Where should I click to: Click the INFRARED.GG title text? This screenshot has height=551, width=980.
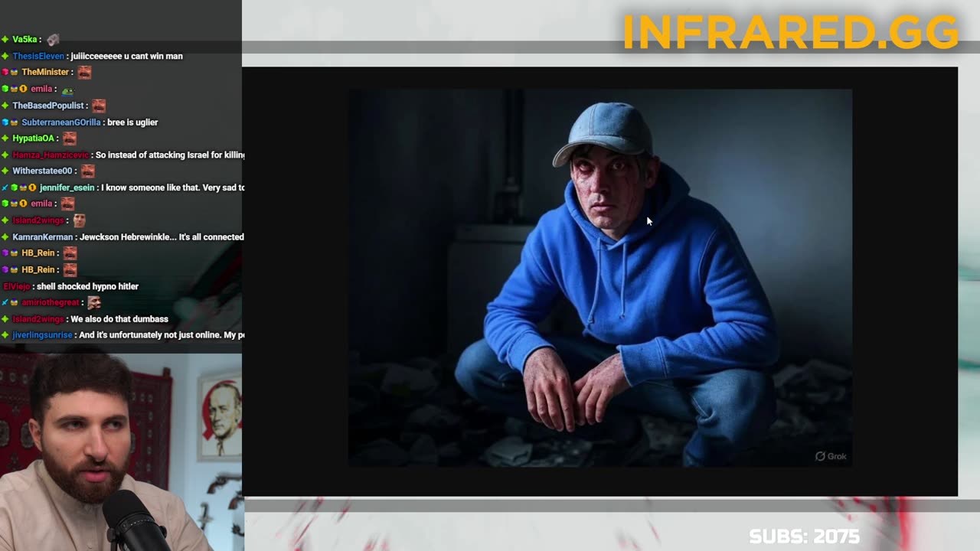coord(790,32)
